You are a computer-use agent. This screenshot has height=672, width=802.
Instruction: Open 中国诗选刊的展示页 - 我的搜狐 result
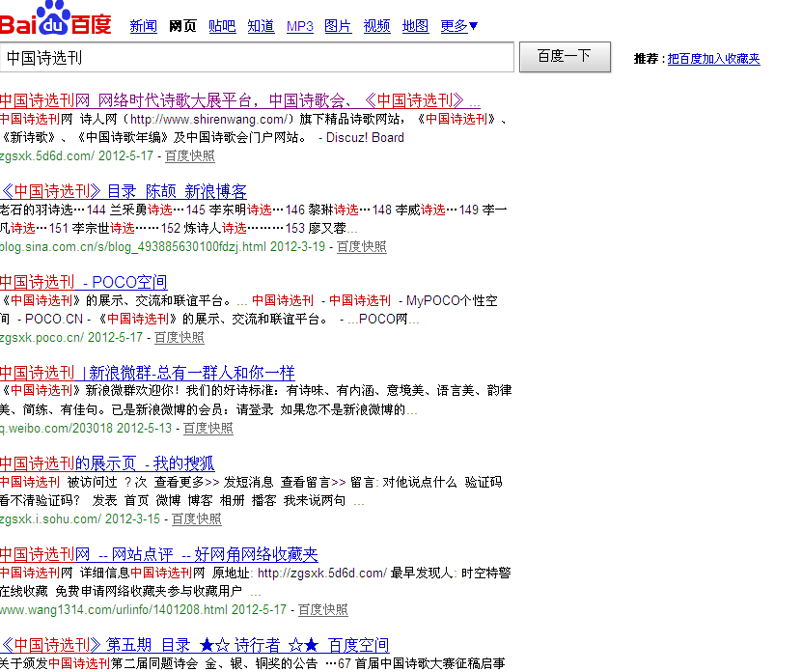coord(107,463)
